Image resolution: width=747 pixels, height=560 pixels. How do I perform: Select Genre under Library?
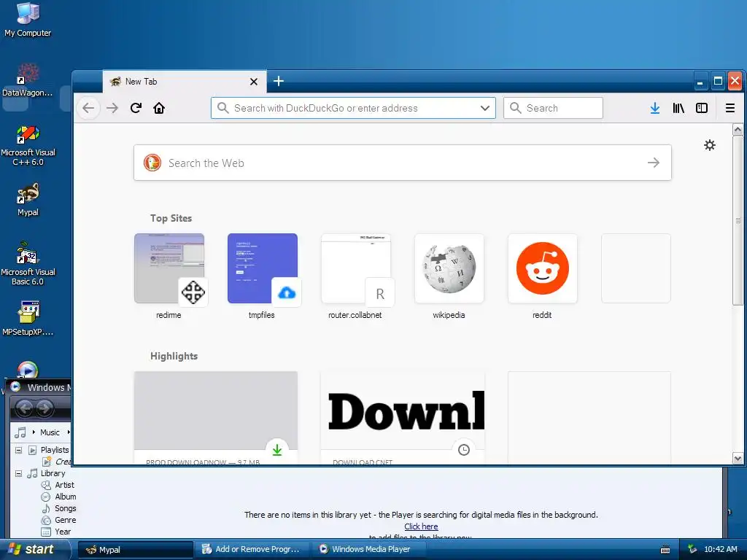pyautogui.click(x=65, y=520)
